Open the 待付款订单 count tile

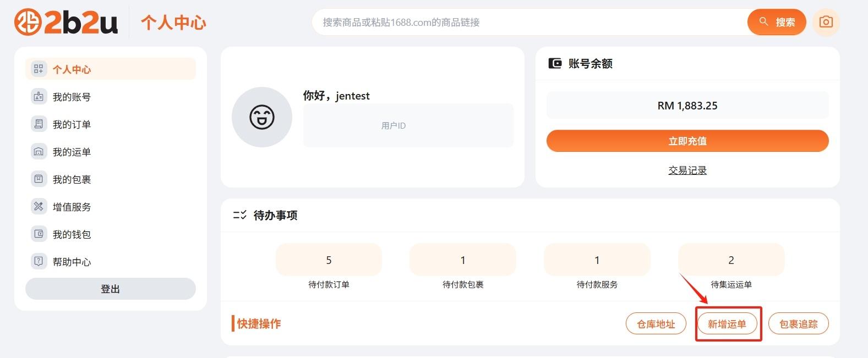329,260
